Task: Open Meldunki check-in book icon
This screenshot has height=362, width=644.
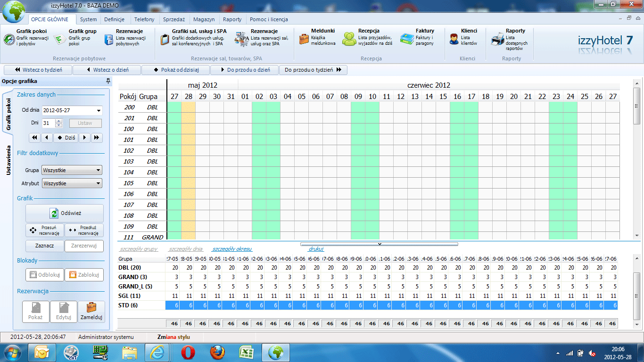Action: point(304,40)
